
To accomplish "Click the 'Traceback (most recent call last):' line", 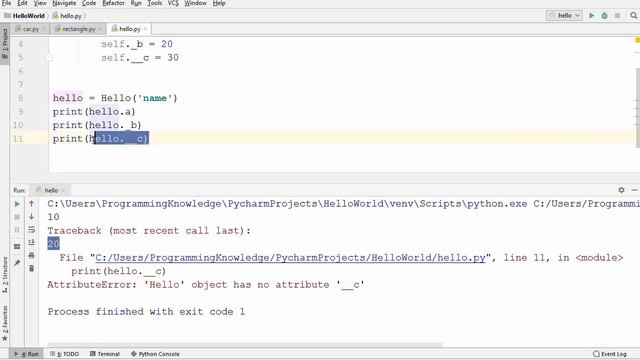I will coord(149,231).
